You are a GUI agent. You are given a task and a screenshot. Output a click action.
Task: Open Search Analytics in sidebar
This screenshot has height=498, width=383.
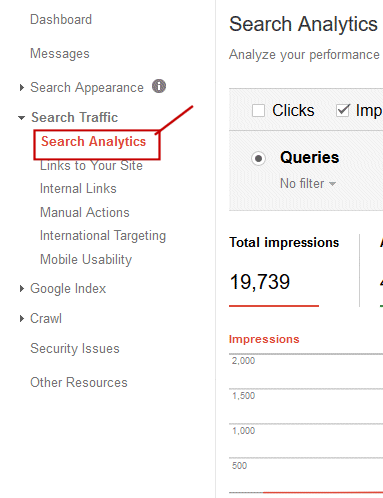coord(93,142)
